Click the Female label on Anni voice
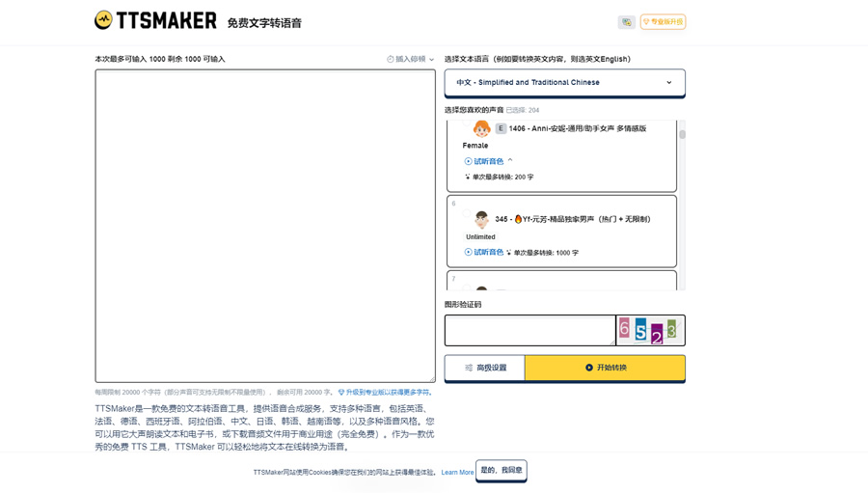Screen dimensions: 868x493 [475, 146]
